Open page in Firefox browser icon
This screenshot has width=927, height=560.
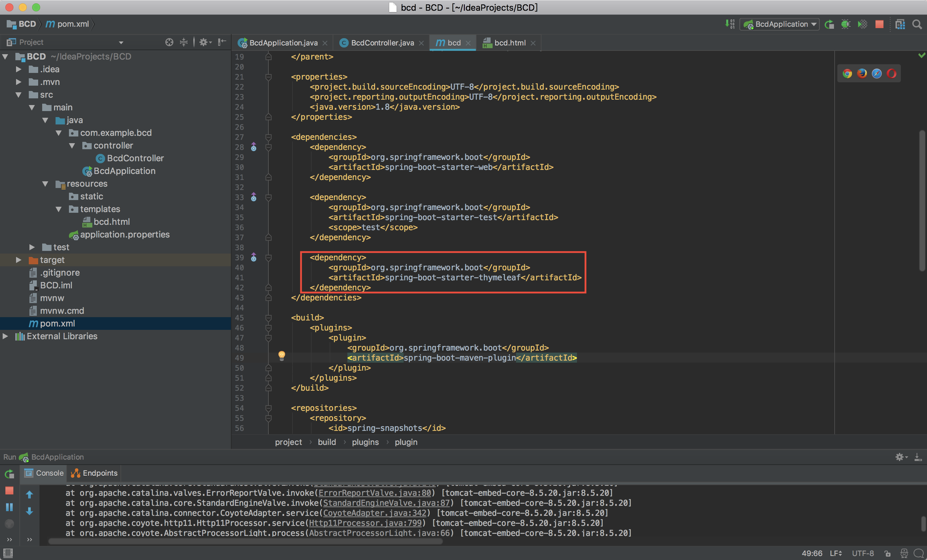pyautogui.click(x=862, y=73)
